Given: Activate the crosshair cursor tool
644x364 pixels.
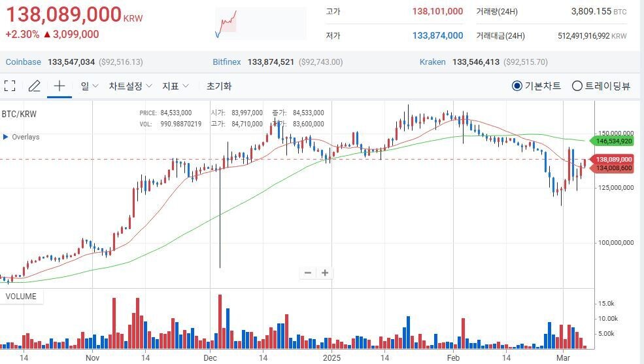Looking at the screenshot, I should tap(59, 86).
